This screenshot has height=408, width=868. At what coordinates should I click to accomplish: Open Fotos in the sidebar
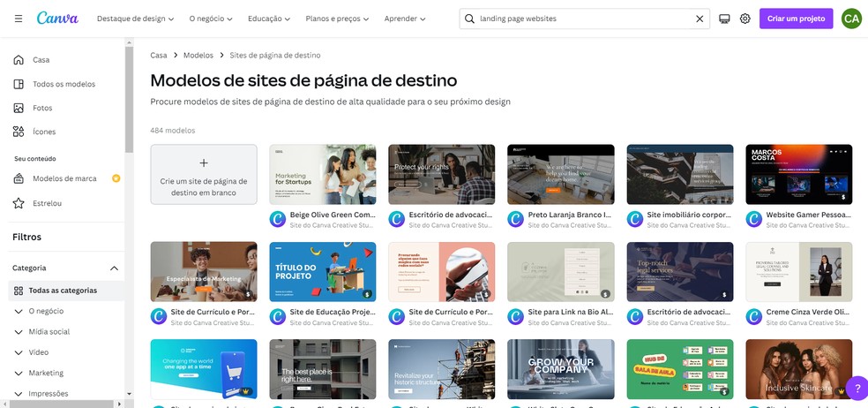coord(42,108)
